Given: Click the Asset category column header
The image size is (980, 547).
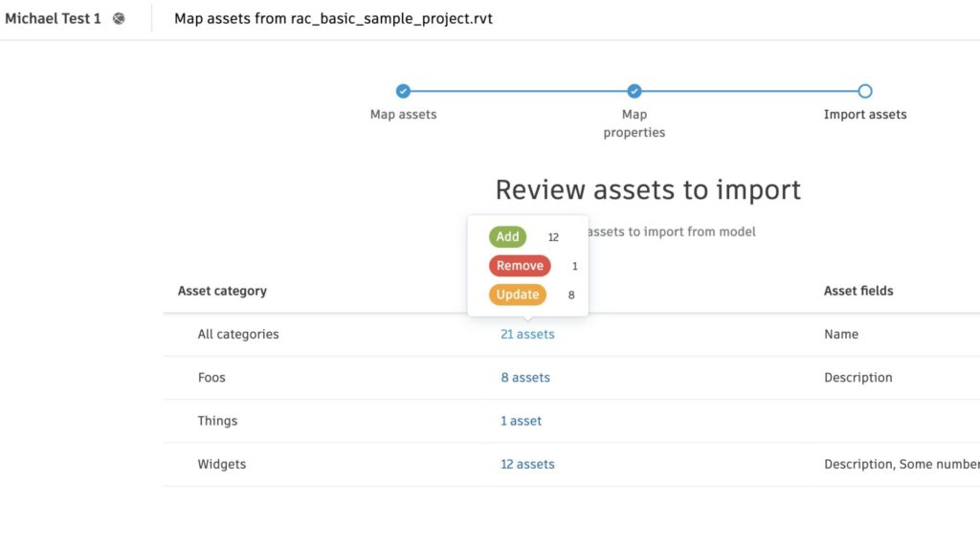Looking at the screenshot, I should pyautogui.click(x=222, y=291).
